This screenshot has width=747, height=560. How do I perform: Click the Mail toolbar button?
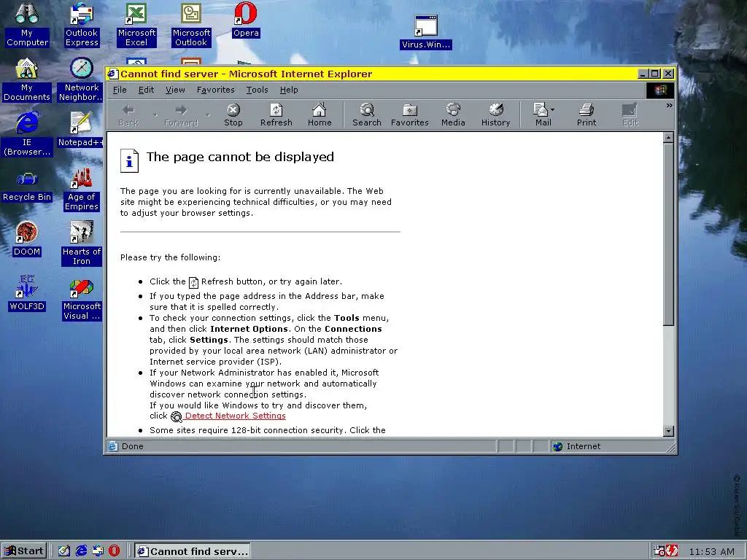click(x=541, y=115)
